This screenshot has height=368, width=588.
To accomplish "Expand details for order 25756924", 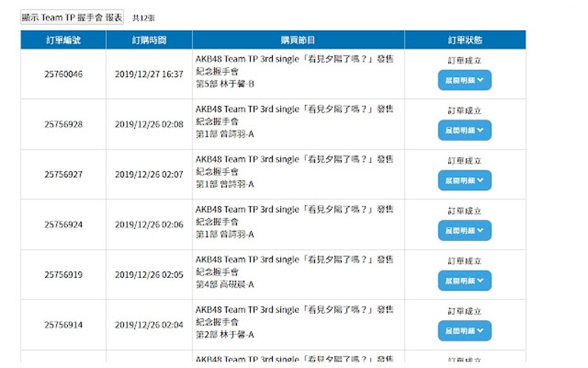I will coord(465,230).
